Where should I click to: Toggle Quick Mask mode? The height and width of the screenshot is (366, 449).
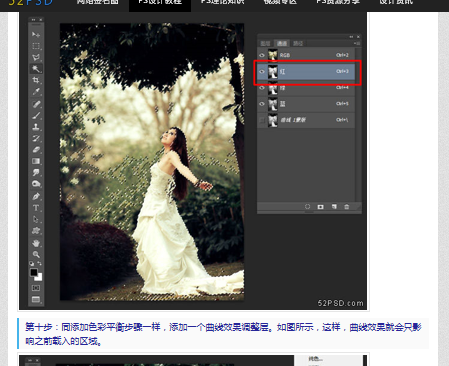click(x=36, y=288)
